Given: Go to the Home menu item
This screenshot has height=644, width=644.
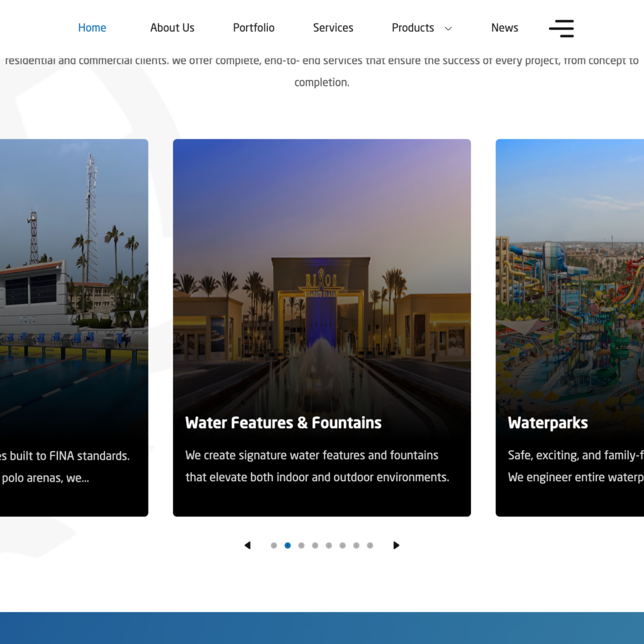Looking at the screenshot, I should click(92, 28).
